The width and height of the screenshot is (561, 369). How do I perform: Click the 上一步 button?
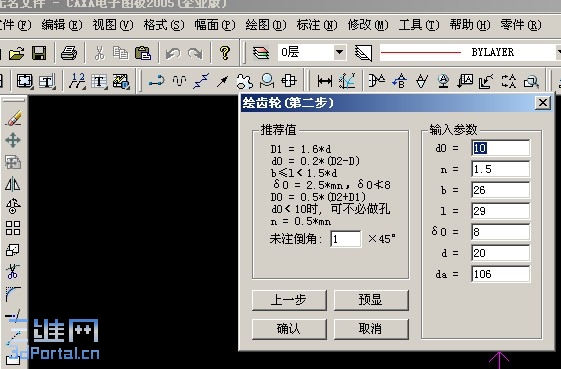[289, 300]
